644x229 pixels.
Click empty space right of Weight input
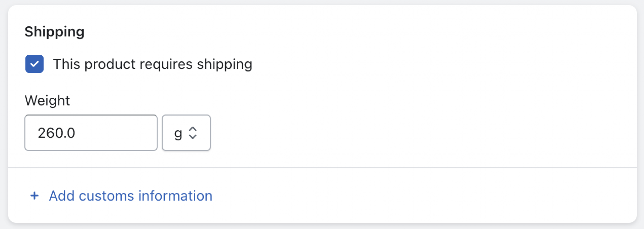377,133
